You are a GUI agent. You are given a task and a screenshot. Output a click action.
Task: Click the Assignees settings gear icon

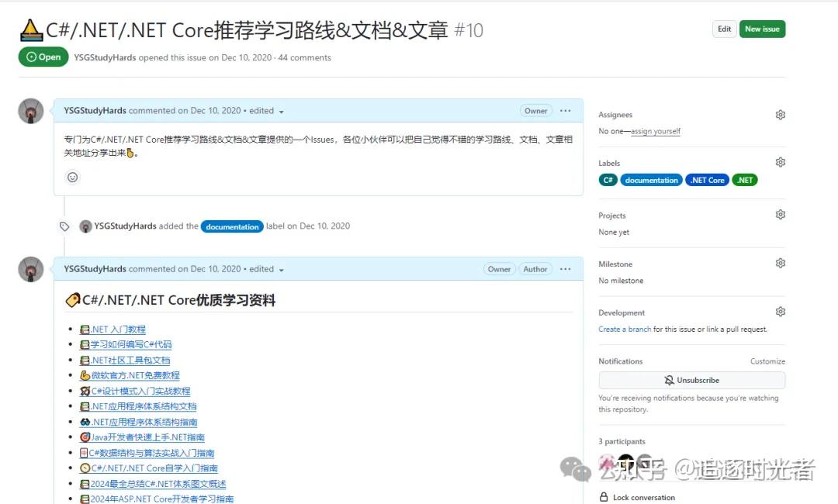780,114
